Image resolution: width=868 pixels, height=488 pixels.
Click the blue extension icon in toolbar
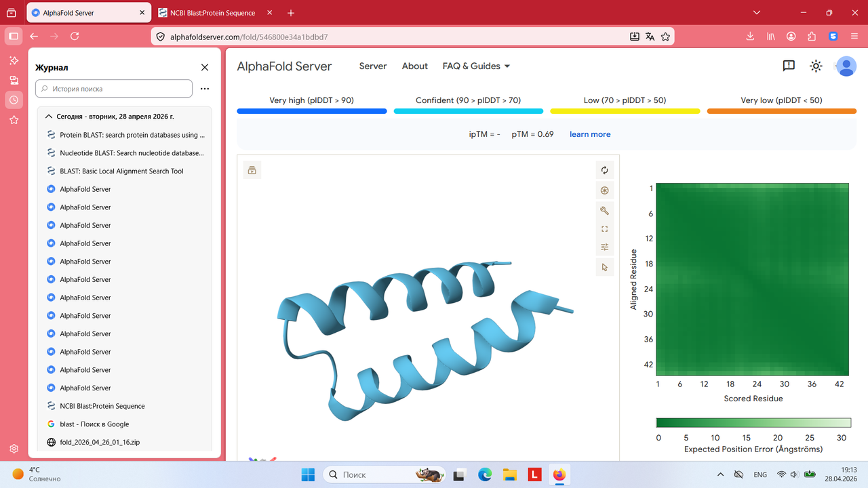(x=833, y=37)
